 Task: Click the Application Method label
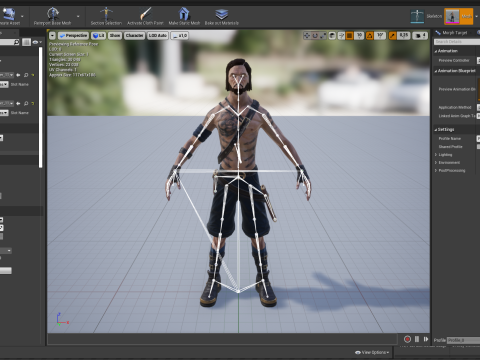click(455, 107)
